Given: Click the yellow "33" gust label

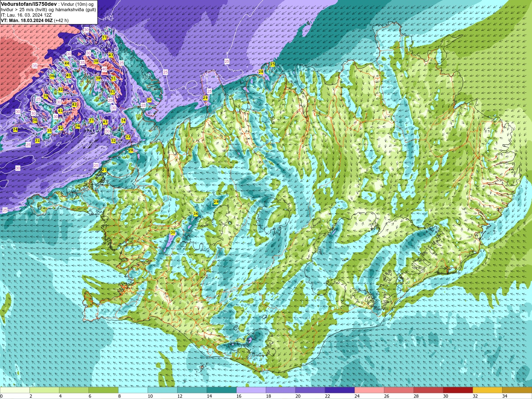Looking at the screenshot, I should [x=128, y=137].
